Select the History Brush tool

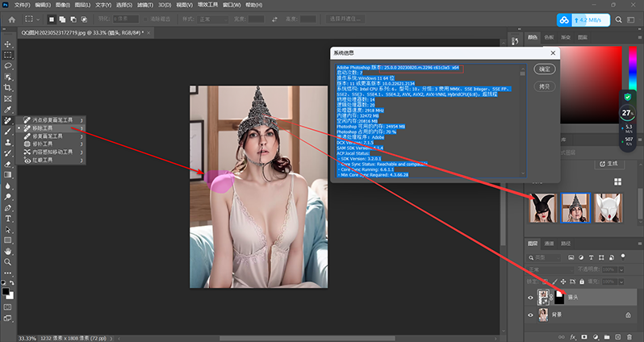tap(8, 153)
